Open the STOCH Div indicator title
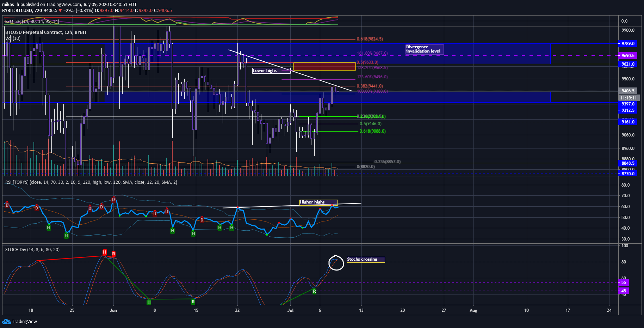 click(32, 250)
